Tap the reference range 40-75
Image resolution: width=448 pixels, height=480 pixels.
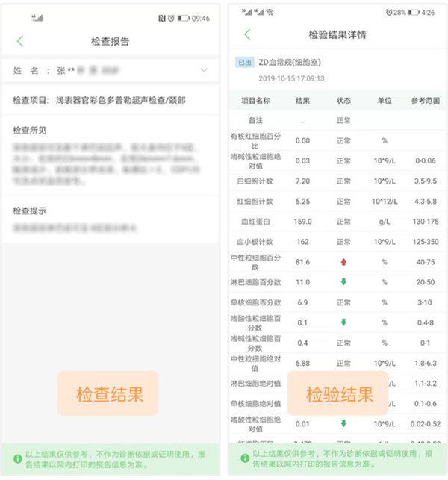tap(426, 262)
